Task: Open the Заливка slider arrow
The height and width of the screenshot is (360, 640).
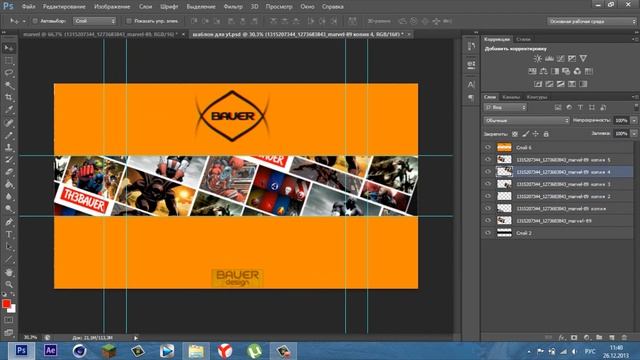Action: pyautogui.click(x=634, y=133)
